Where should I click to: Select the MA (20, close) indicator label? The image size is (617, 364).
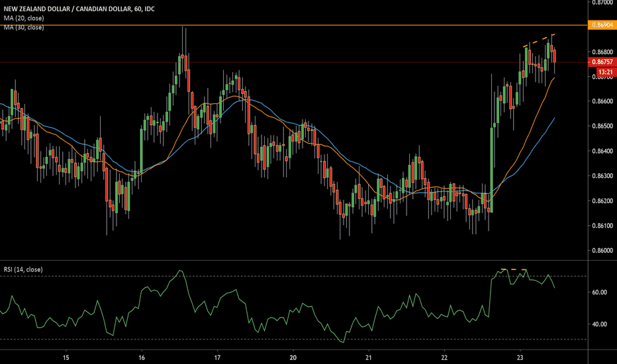tap(23, 18)
